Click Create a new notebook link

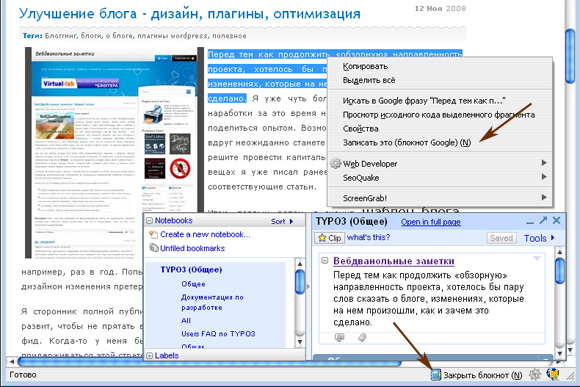click(x=205, y=235)
